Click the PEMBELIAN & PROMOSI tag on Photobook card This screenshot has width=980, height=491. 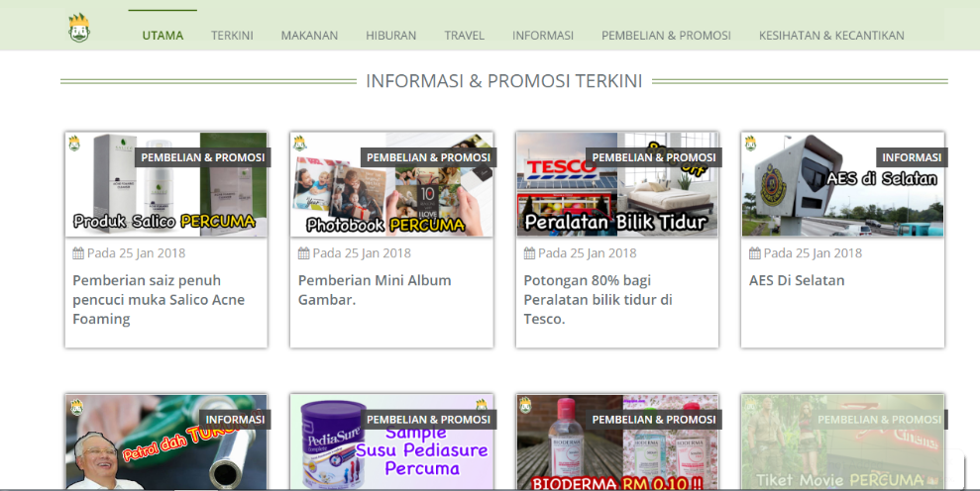pyautogui.click(x=428, y=157)
